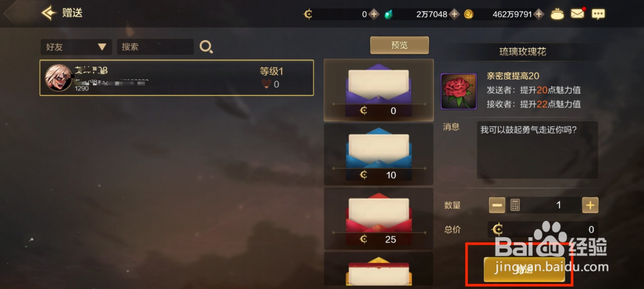Click the gold send button
Image resolution: width=644 pixels, height=289 pixels.
[x=524, y=269]
